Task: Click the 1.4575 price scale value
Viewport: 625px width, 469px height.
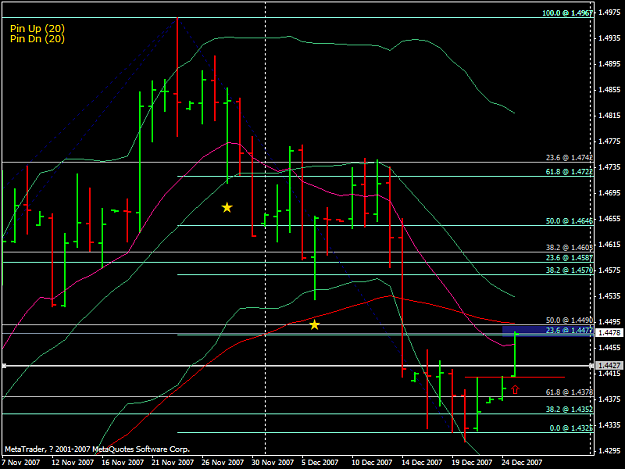Action: coord(609,270)
